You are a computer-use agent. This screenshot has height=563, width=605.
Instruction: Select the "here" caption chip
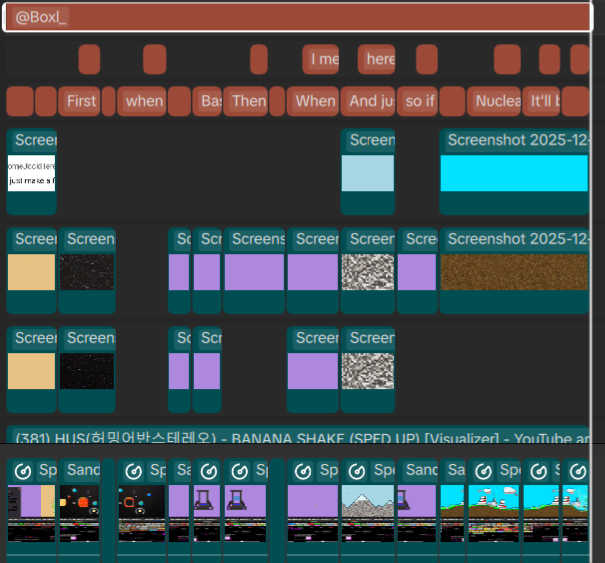377,60
